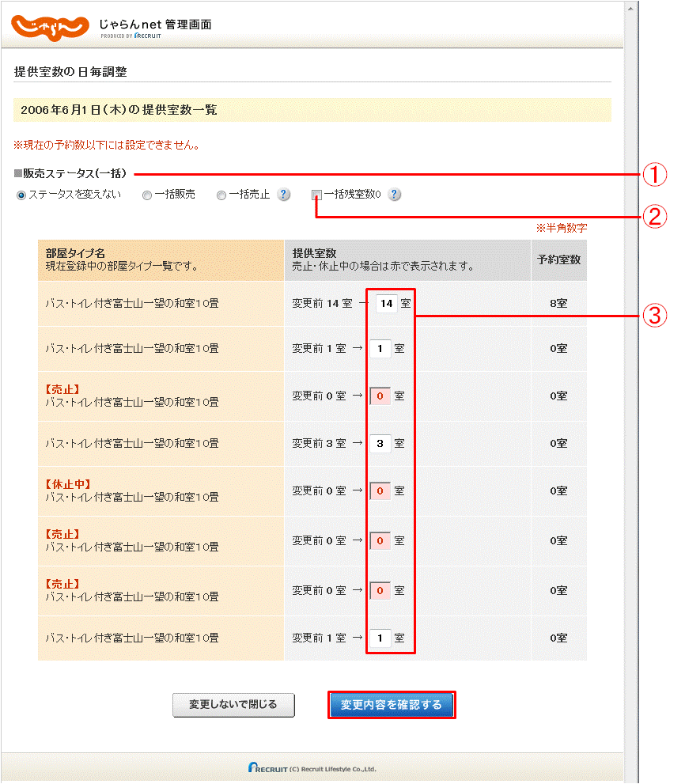
Task: Click the room field in the first 売止 row
Action: pyautogui.click(x=380, y=396)
